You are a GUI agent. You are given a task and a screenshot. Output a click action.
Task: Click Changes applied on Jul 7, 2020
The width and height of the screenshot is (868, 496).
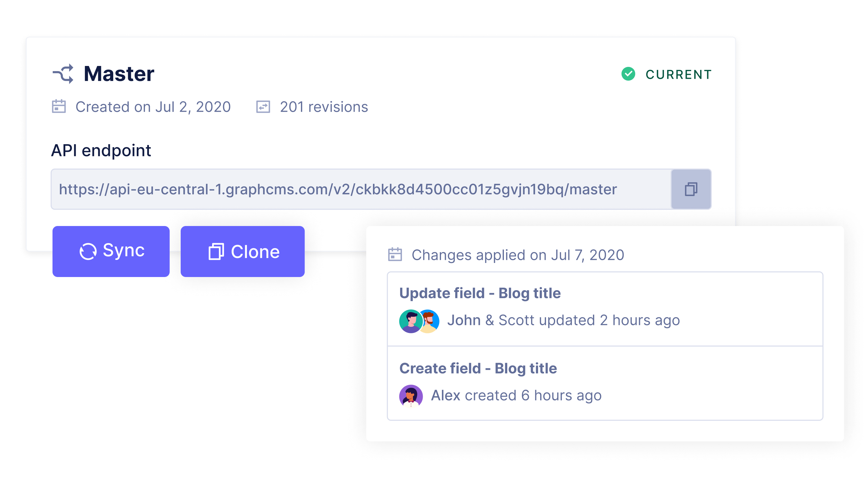(x=517, y=255)
